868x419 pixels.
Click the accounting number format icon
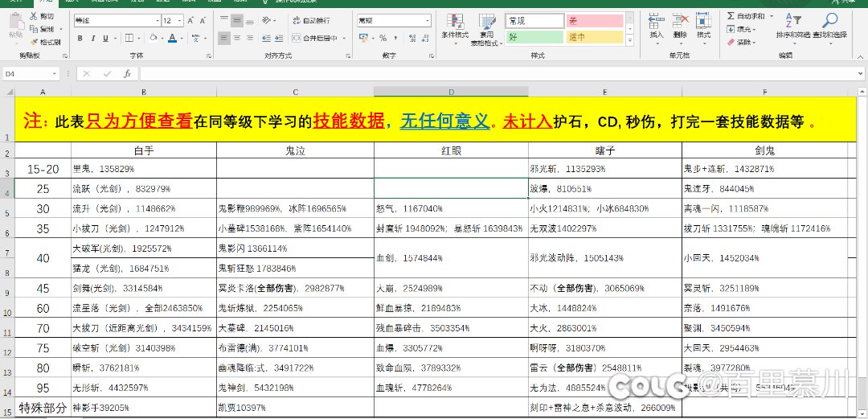click(x=364, y=39)
